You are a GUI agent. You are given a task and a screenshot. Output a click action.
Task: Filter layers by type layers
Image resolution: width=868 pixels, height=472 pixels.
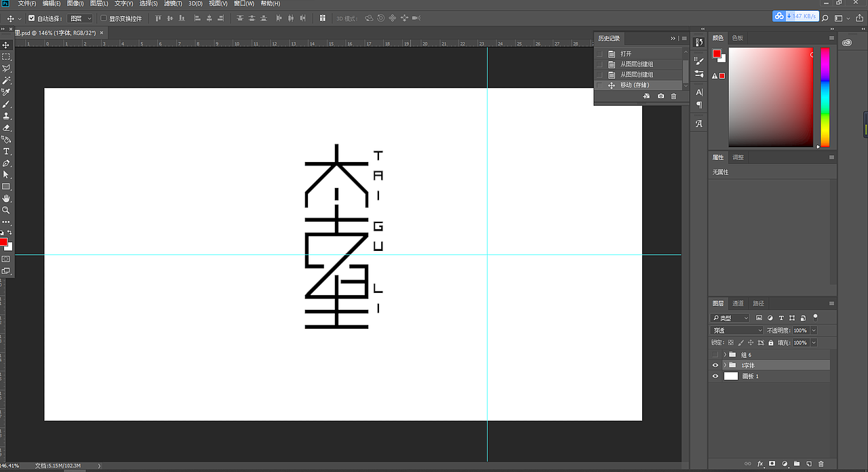781,317
